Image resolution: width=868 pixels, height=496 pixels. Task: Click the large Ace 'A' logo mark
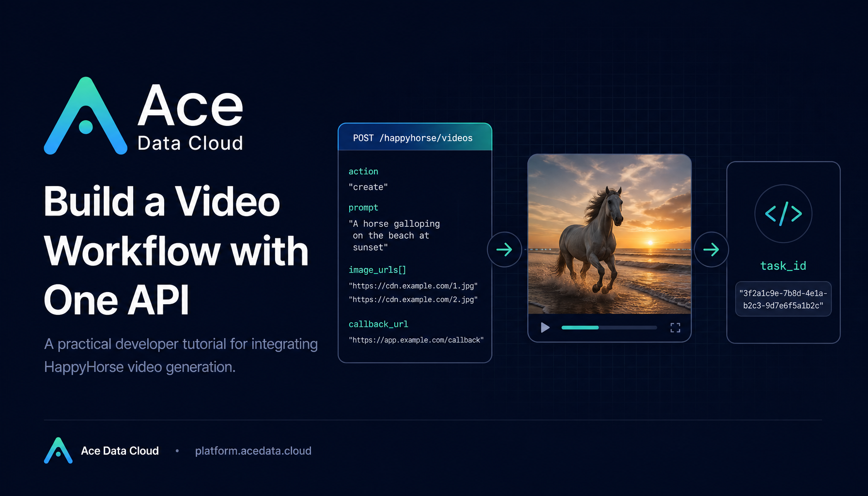pyautogui.click(x=86, y=116)
